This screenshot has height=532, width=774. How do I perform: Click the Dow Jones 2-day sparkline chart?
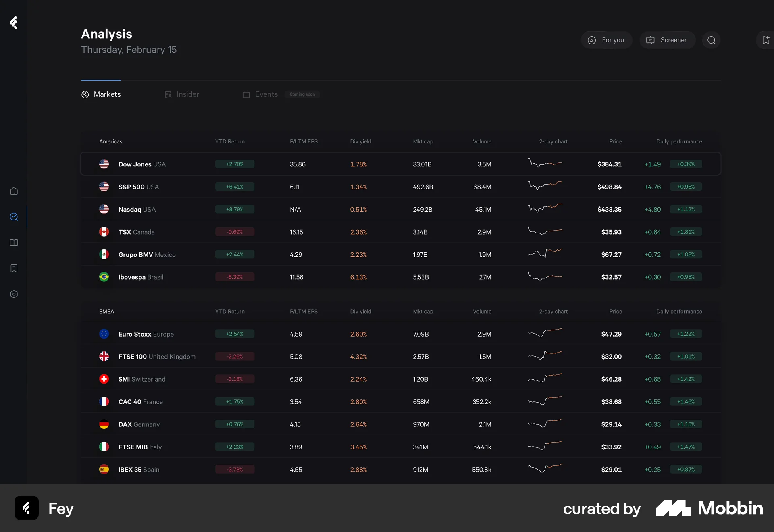click(545, 163)
